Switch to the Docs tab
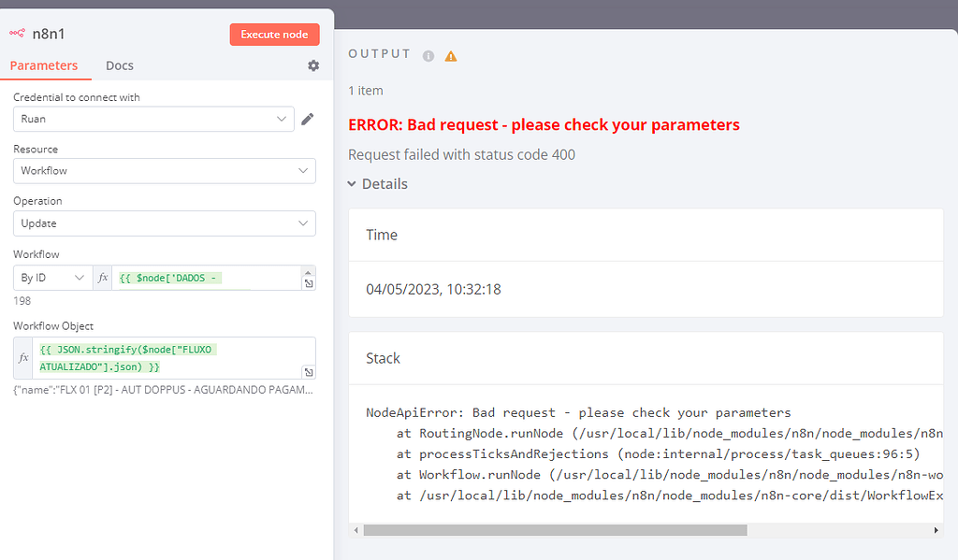Viewport: 958px width, 560px height. pyautogui.click(x=119, y=65)
